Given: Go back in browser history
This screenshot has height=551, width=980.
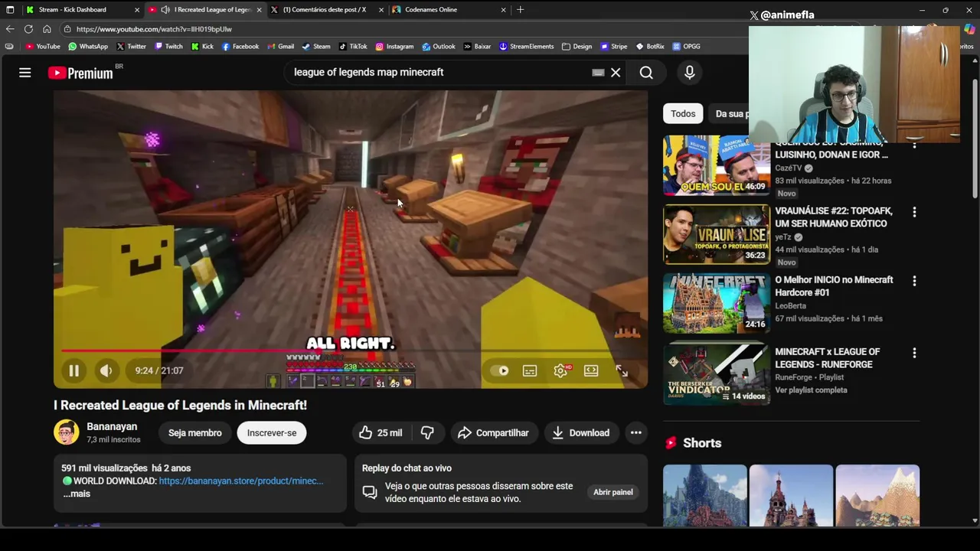Looking at the screenshot, I should click(10, 29).
